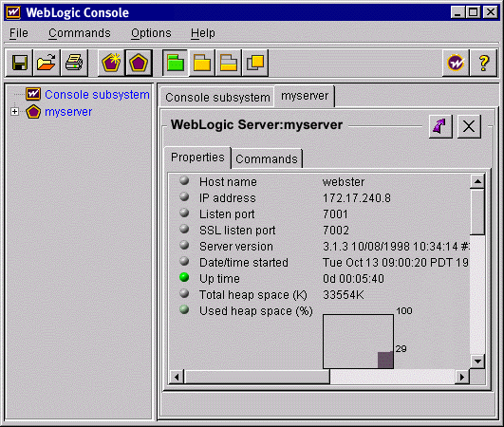
Task: Click the WebLogic logo button in toolbar
Action: point(456,63)
